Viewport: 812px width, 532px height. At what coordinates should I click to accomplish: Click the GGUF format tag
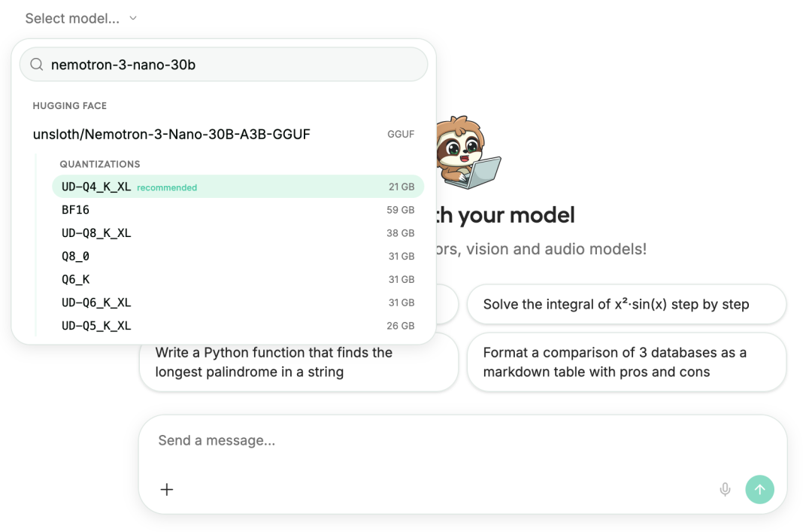(x=401, y=134)
